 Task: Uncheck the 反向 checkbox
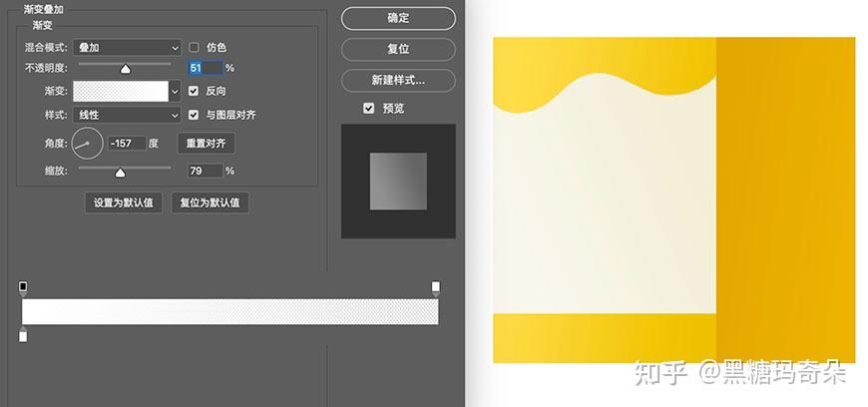pos(194,91)
